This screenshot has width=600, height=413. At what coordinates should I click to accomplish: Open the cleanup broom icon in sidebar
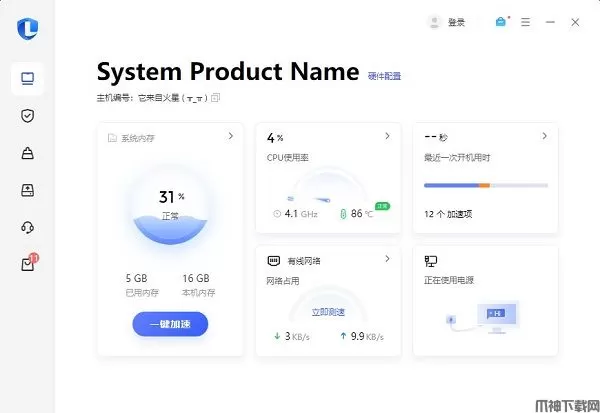[x=28, y=153]
